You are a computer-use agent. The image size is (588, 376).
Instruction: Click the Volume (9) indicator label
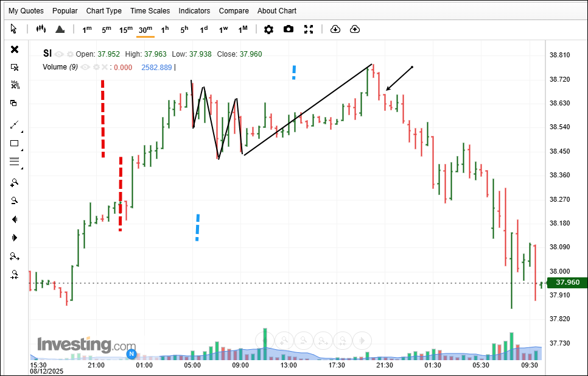pyautogui.click(x=60, y=67)
